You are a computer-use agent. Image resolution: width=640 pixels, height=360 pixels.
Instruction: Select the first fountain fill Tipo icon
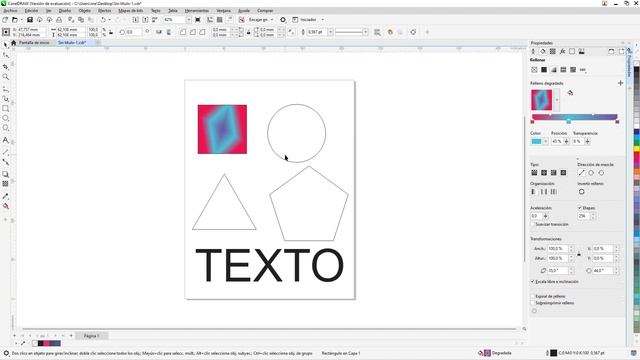(534, 173)
